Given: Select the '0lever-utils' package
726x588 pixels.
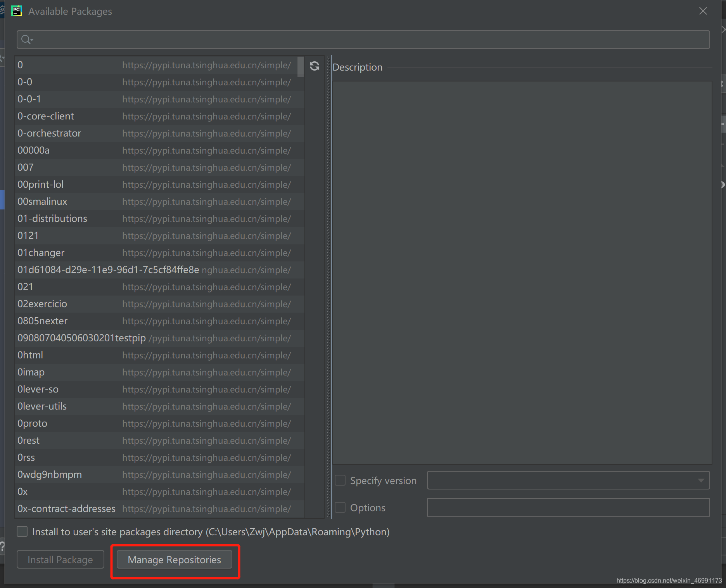Looking at the screenshot, I should pyautogui.click(x=160, y=406).
